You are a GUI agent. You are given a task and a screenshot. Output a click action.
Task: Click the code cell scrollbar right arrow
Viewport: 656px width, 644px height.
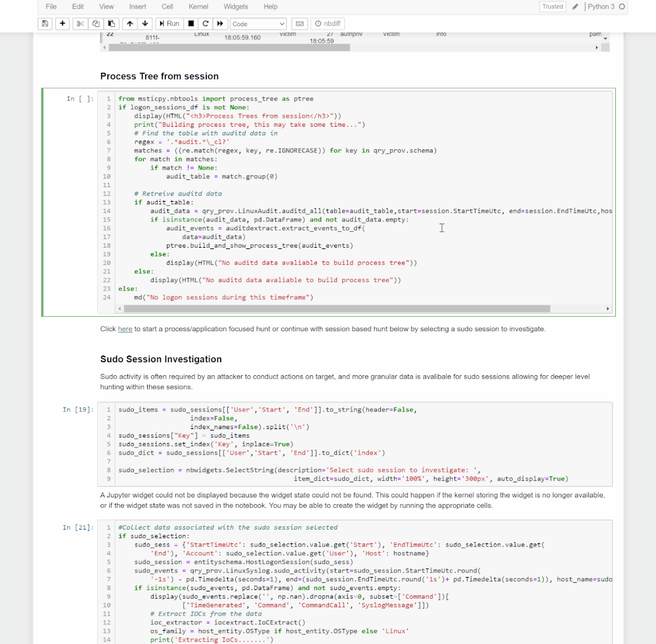607,309
